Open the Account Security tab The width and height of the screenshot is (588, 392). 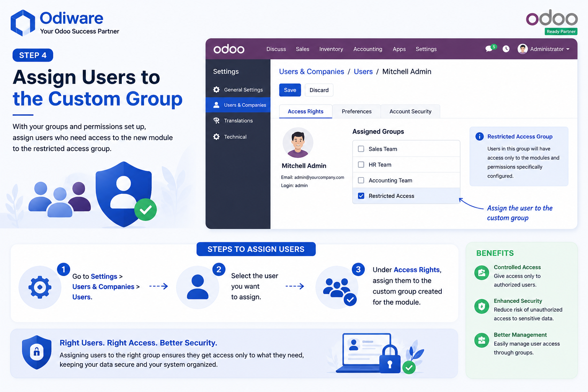[x=410, y=111]
